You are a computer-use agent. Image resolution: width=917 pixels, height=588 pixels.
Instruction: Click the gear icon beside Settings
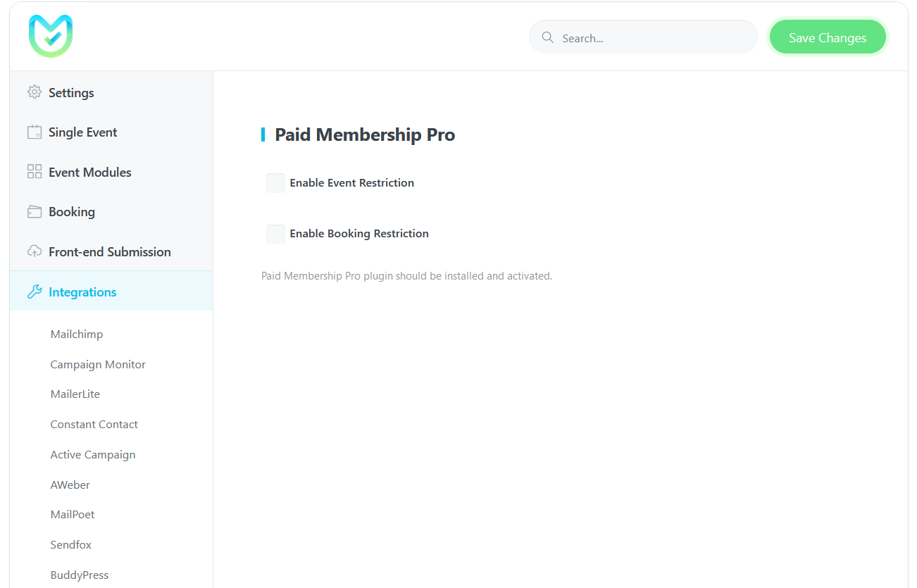35,92
